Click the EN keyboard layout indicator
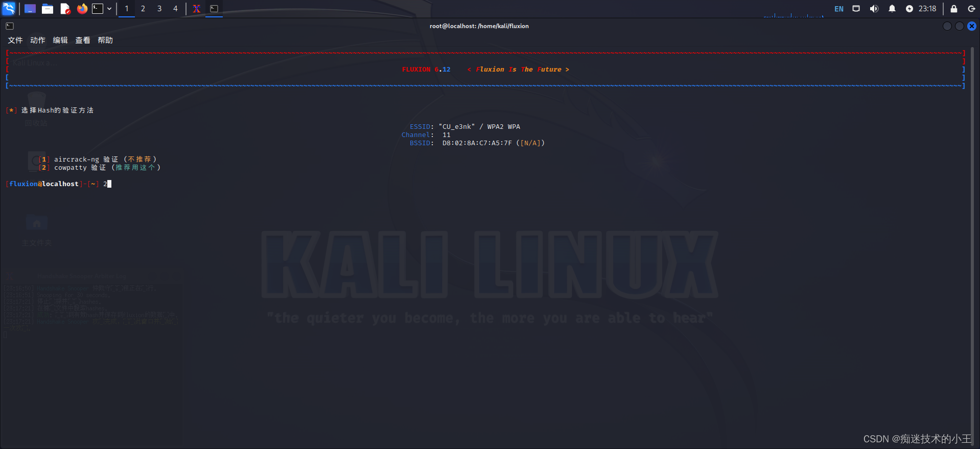Viewport: 980px width, 449px height. click(839, 9)
